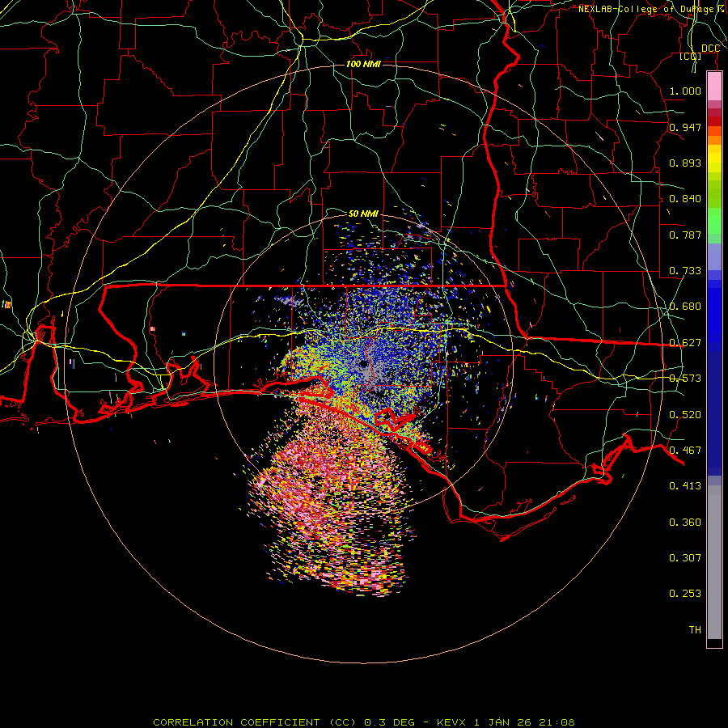Click the DCC product label
This screenshot has width=728, height=728.
pyautogui.click(x=710, y=49)
